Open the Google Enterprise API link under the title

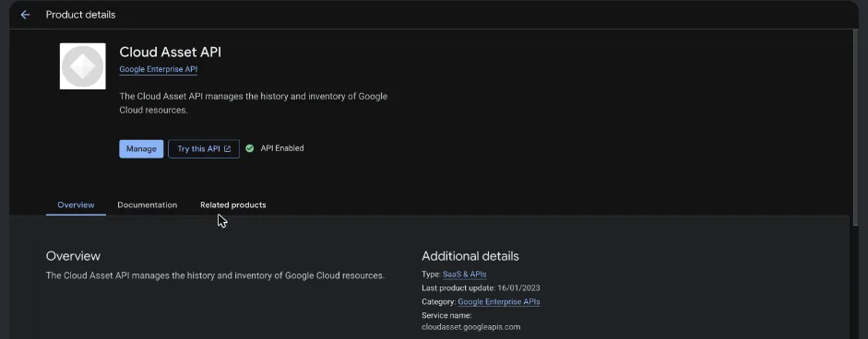[x=159, y=69]
